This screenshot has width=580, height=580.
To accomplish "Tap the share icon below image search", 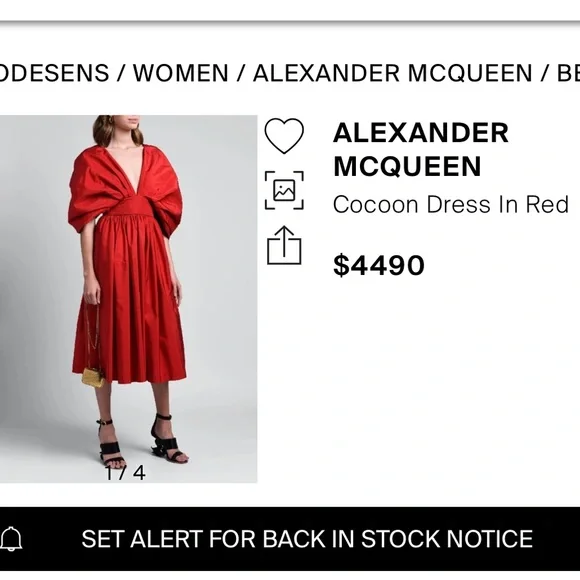I will pos(284,245).
